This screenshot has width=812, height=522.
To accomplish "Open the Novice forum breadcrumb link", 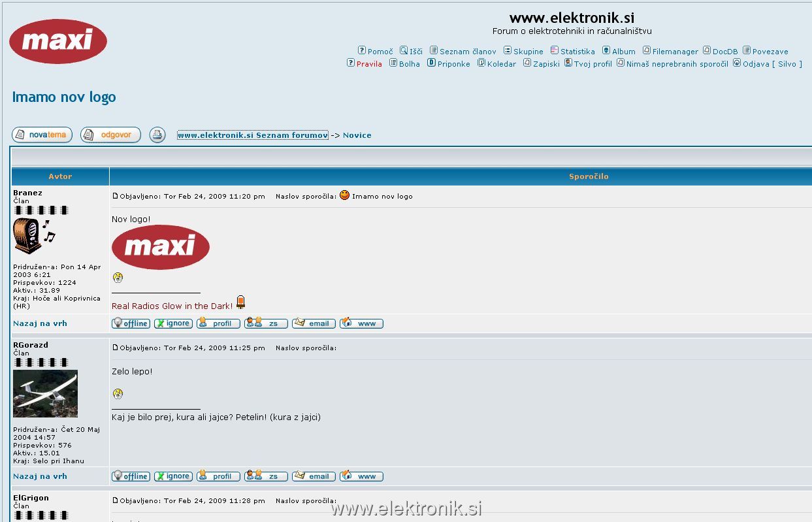I will point(357,135).
